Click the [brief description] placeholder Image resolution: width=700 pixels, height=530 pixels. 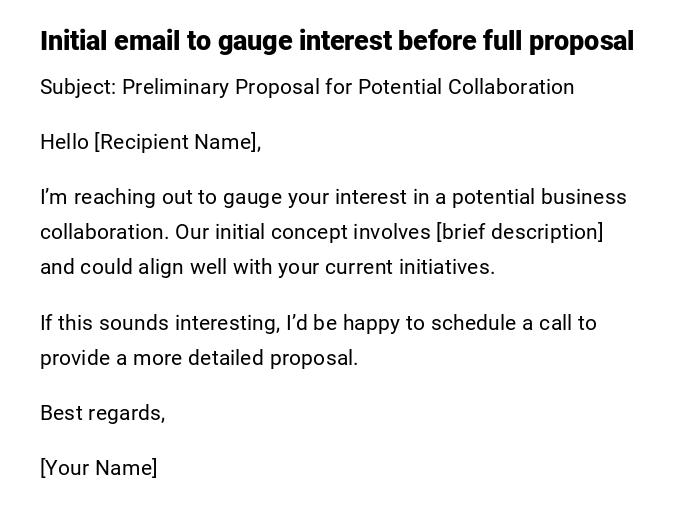click(520, 232)
